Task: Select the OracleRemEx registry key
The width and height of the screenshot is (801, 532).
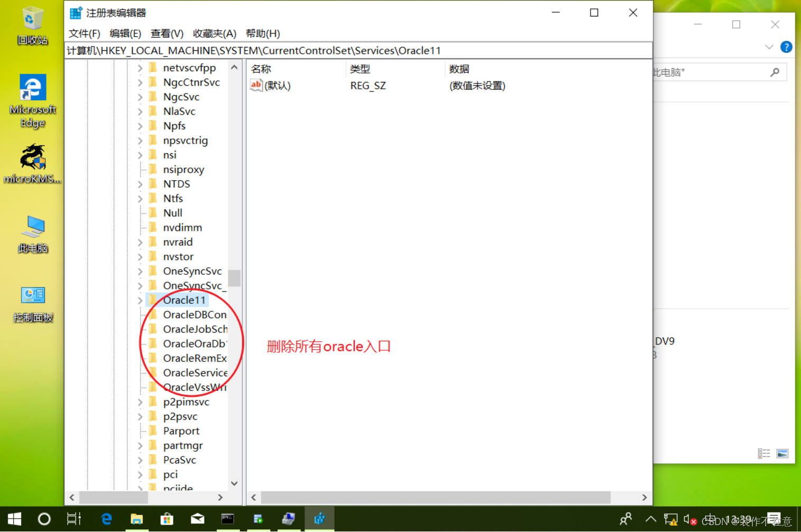Action: tap(195, 358)
